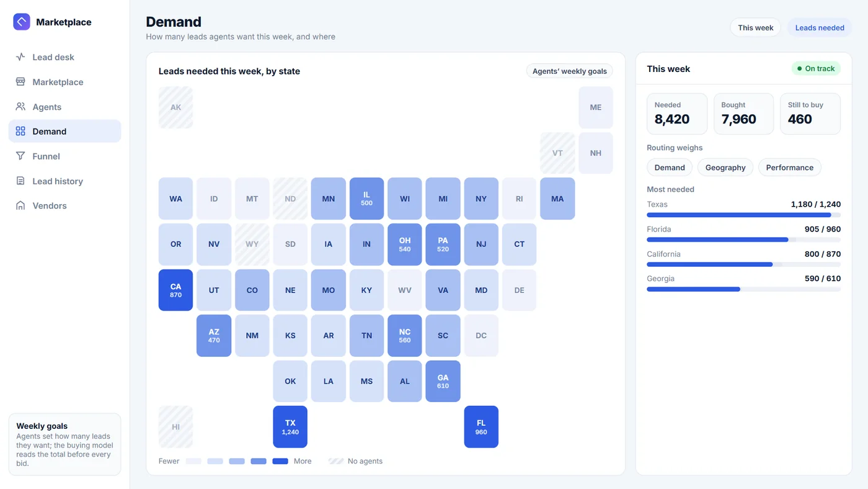Click the lightest legend swatch
Screen dimensions: 868x489
(x=193, y=461)
